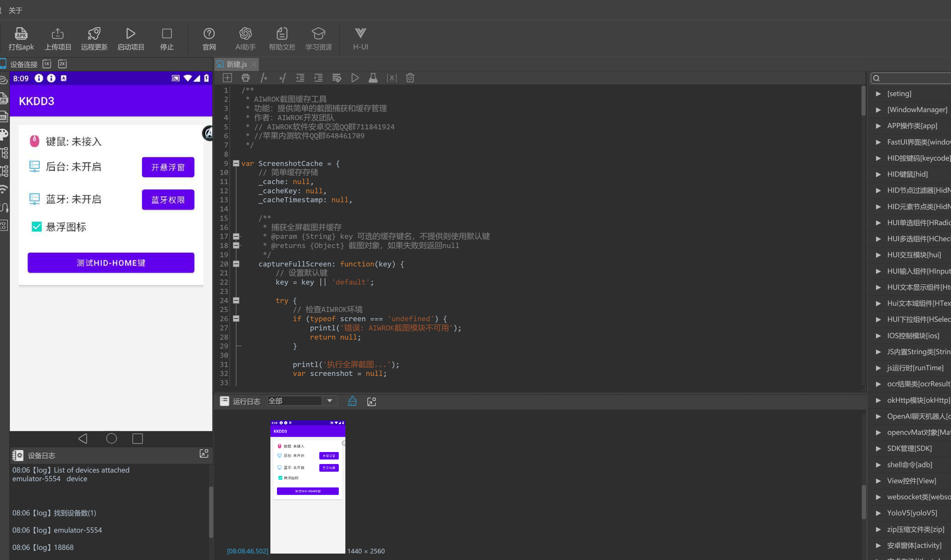
Task: Open the 全部 log filter dropdown
Action: (x=330, y=401)
